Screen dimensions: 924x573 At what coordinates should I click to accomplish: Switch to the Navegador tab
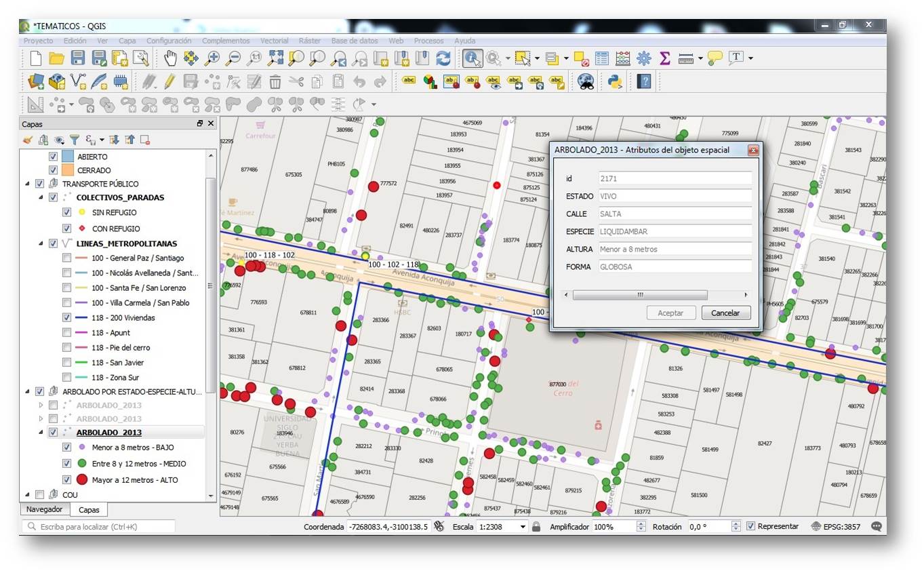tap(44, 509)
